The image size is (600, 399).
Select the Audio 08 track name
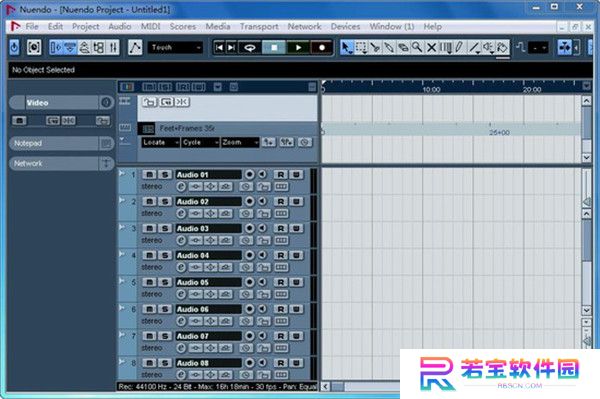coord(209,363)
